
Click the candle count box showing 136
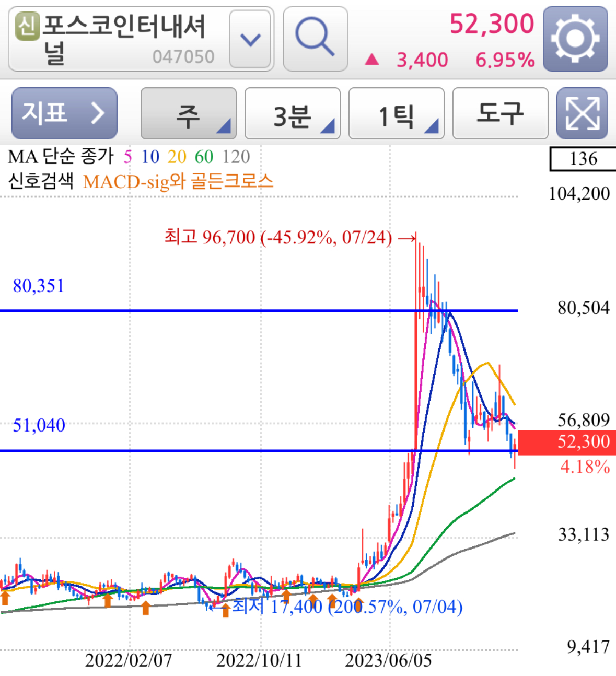[x=583, y=158]
